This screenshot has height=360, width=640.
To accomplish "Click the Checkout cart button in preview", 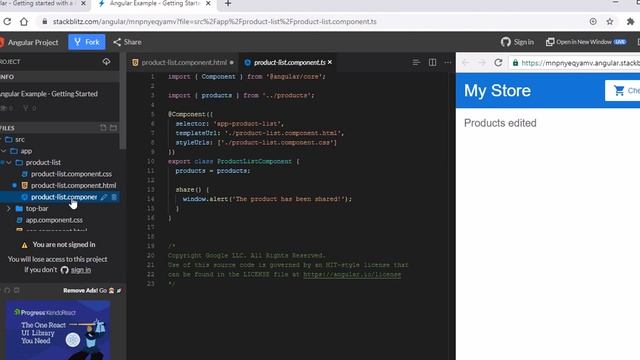I will (623, 91).
